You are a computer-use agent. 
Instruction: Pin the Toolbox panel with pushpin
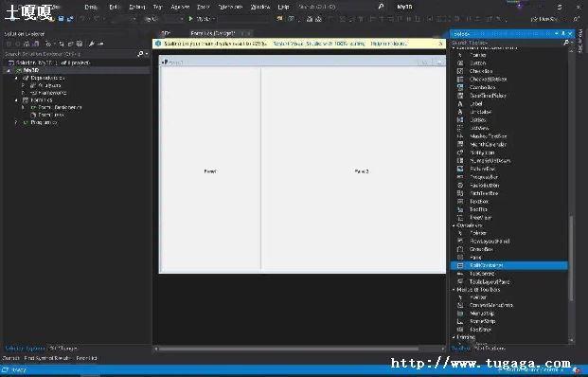563,34
